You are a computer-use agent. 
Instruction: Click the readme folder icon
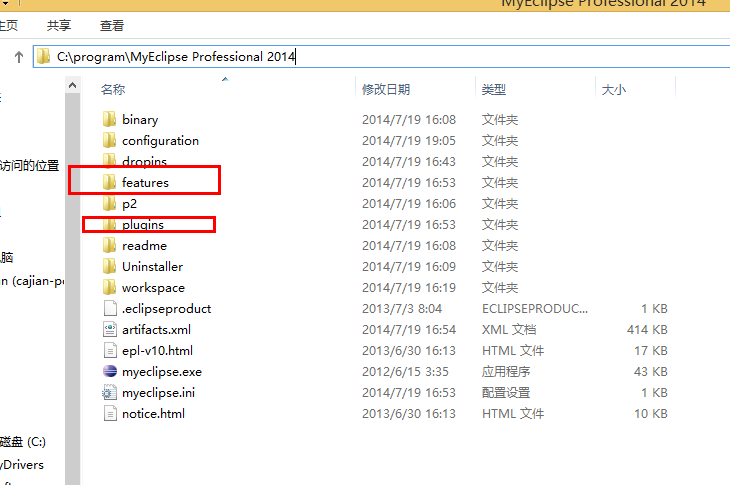coord(109,245)
